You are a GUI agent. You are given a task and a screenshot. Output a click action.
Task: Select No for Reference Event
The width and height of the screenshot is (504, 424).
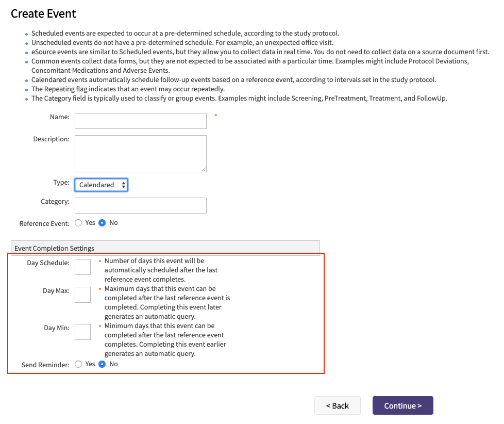102,223
